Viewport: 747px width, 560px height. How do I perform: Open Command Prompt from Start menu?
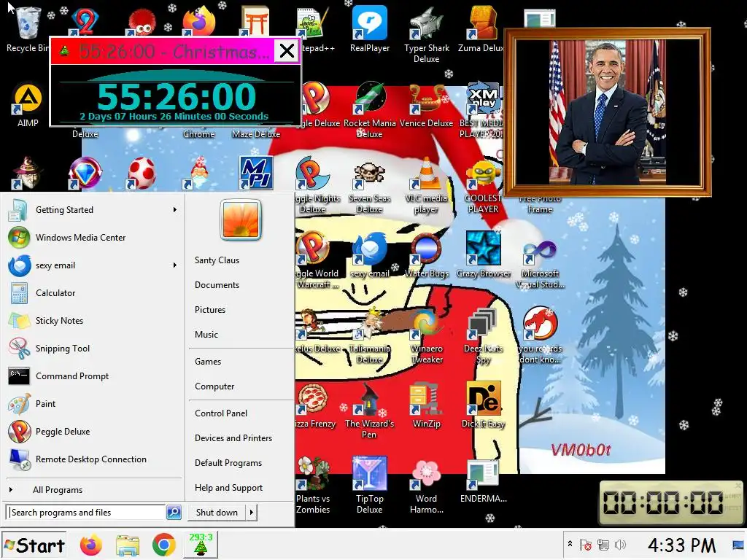pos(93,376)
